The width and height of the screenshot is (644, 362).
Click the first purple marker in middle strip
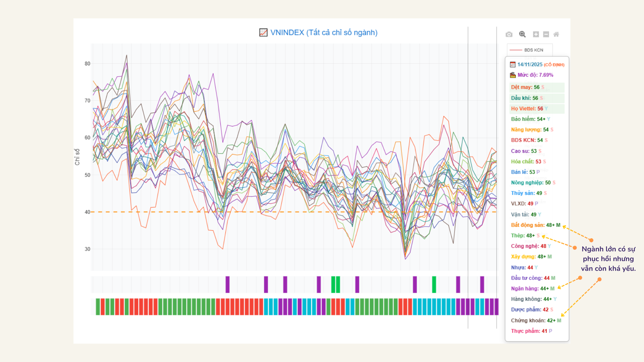click(227, 285)
